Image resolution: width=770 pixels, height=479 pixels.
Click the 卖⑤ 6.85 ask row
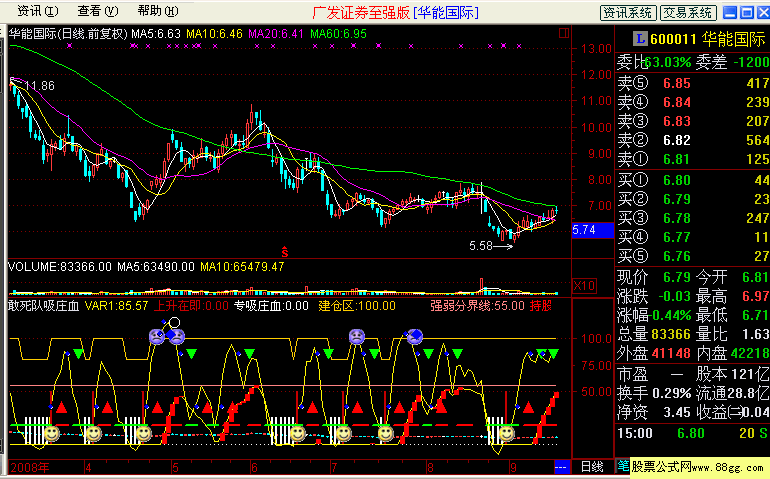[692, 83]
